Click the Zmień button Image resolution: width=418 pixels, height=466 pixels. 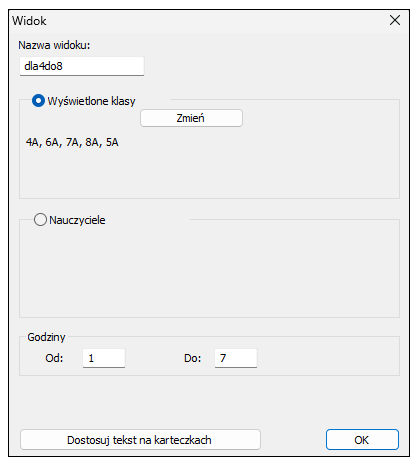[x=191, y=118]
